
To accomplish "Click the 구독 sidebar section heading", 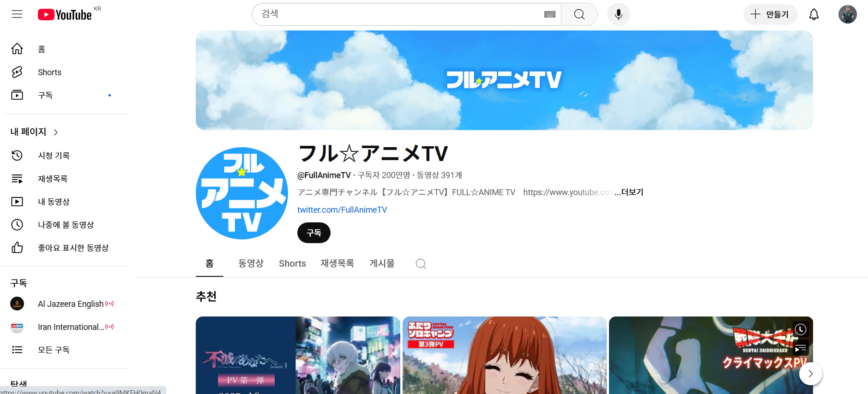I will tap(19, 283).
